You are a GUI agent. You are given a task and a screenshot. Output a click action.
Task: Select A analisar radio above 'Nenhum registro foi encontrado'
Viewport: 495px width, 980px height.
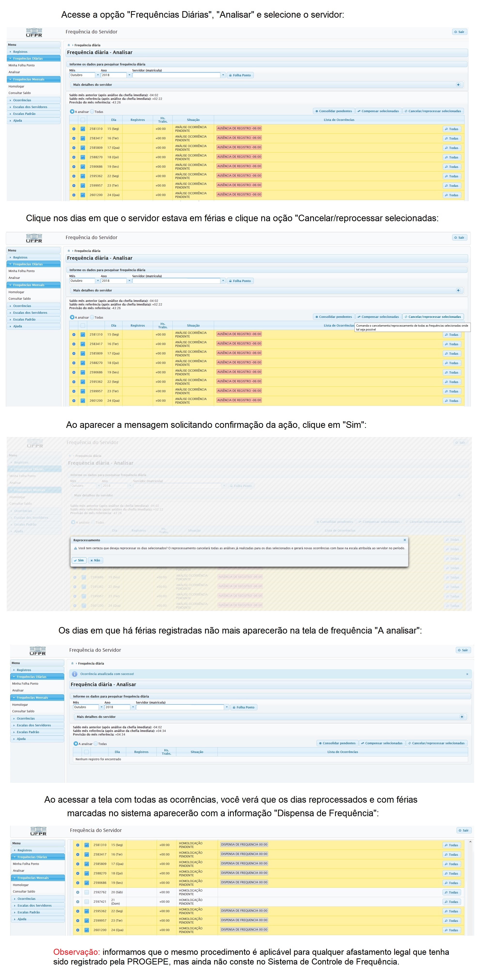click(x=76, y=744)
